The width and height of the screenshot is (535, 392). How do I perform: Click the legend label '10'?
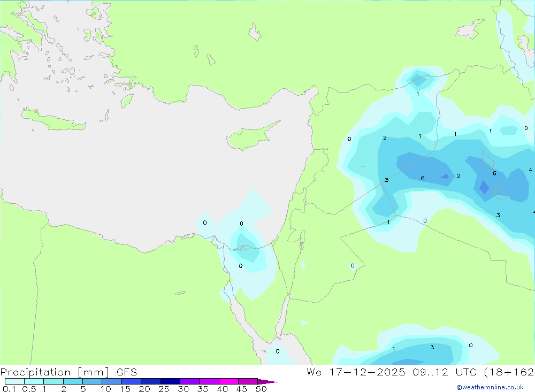[x=106, y=389]
